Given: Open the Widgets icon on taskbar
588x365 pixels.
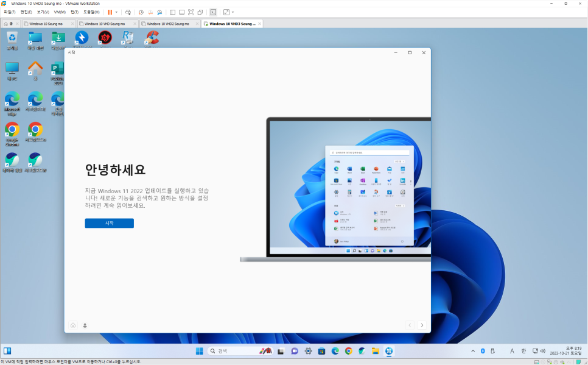Looking at the screenshot, I should tap(7, 351).
